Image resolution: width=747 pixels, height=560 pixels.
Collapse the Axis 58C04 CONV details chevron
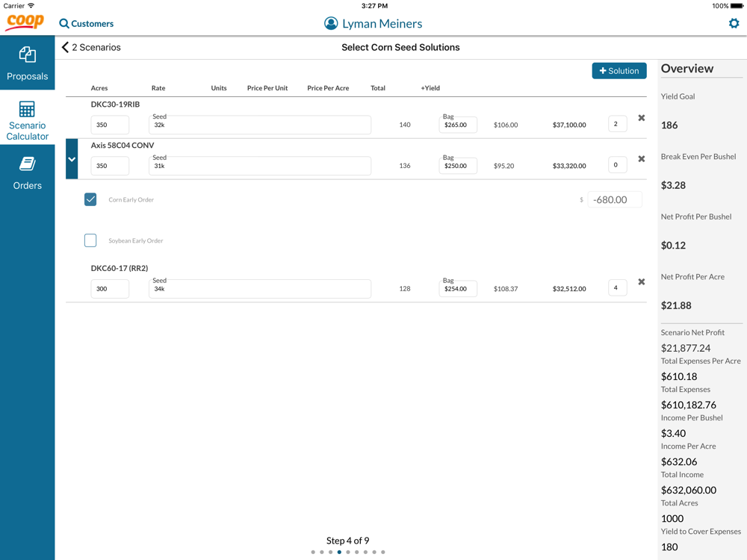[x=72, y=159]
